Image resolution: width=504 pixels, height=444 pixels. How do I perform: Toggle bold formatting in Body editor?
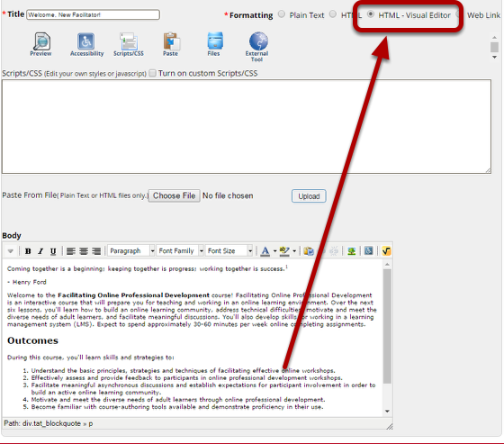point(28,251)
